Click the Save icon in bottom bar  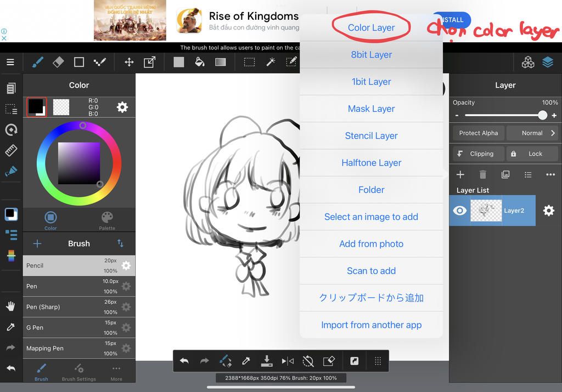click(x=267, y=361)
